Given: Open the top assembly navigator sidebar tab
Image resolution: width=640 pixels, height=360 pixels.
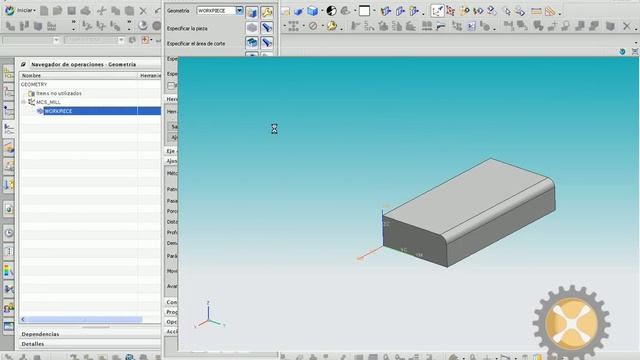Looking at the screenshot, I should [x=9, y=74].
